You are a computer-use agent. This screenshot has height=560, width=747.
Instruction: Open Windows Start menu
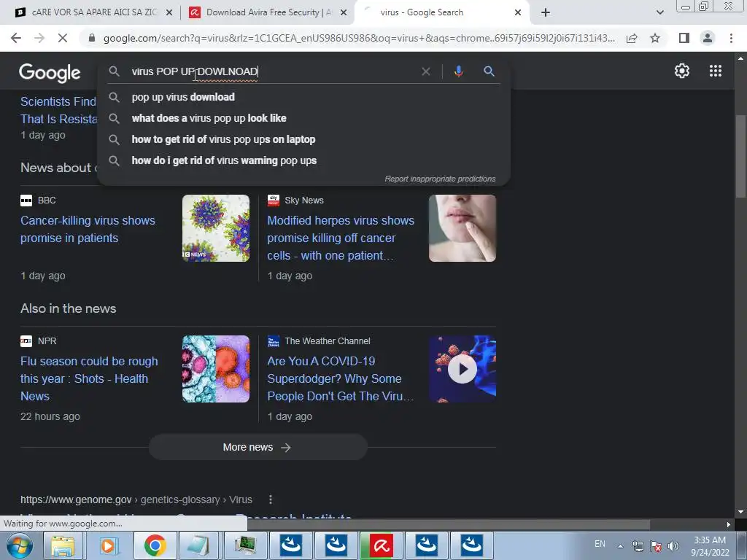click(20, 545)
